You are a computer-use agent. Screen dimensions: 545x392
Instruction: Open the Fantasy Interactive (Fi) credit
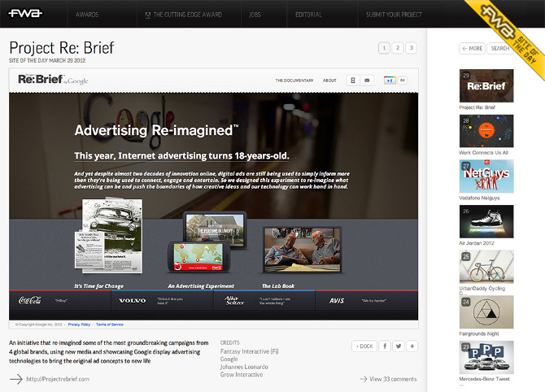click(249, 351)
